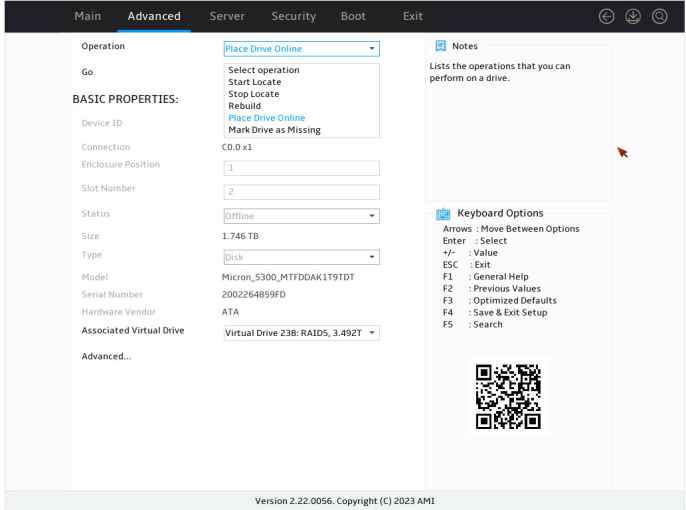
Task: Choose Stop Locate operation
Action: point(254,94)
